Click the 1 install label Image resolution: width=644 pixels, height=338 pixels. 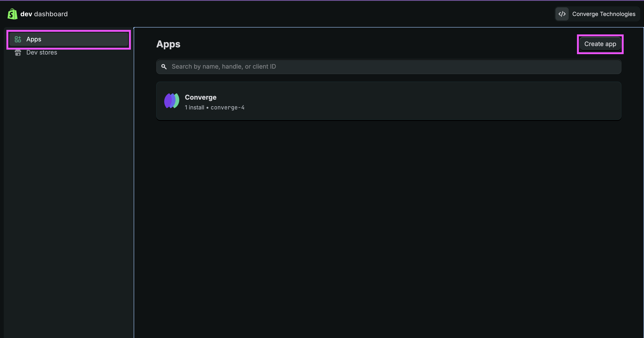click(x=194, y=107)
